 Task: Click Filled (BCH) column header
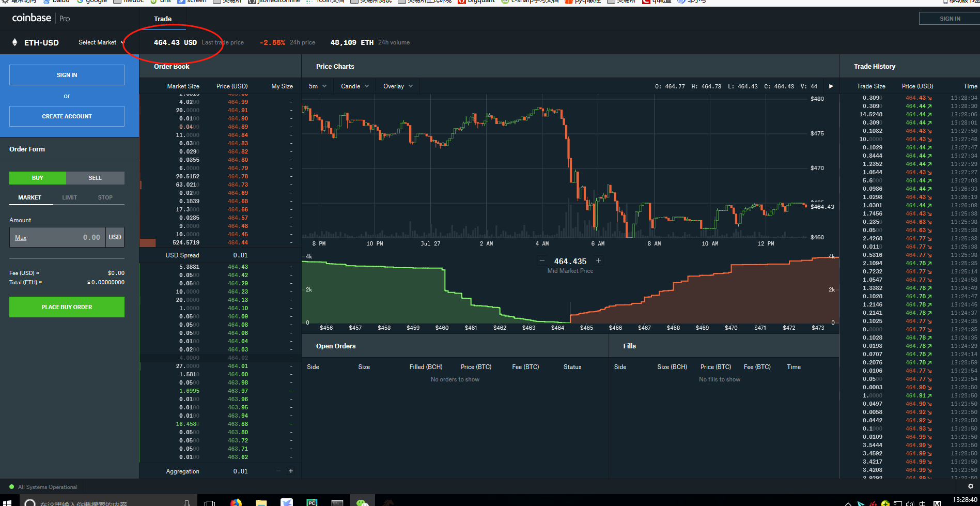pos(426,367)
